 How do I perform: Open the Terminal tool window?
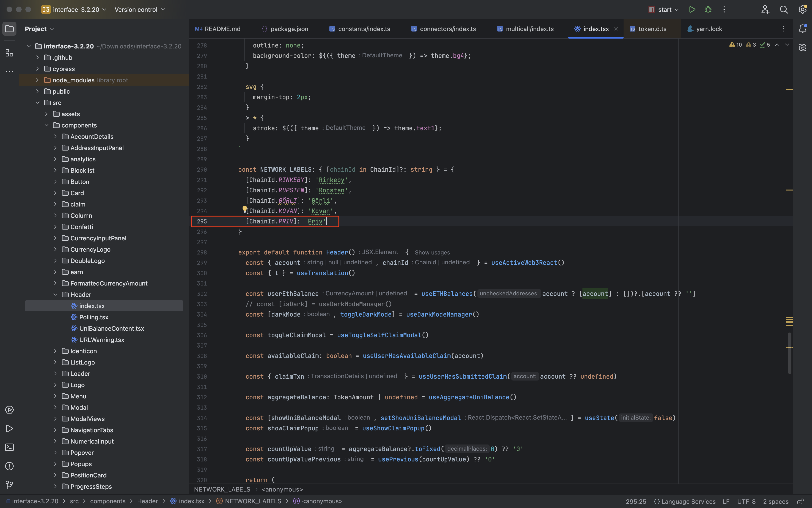coord(9,447)
